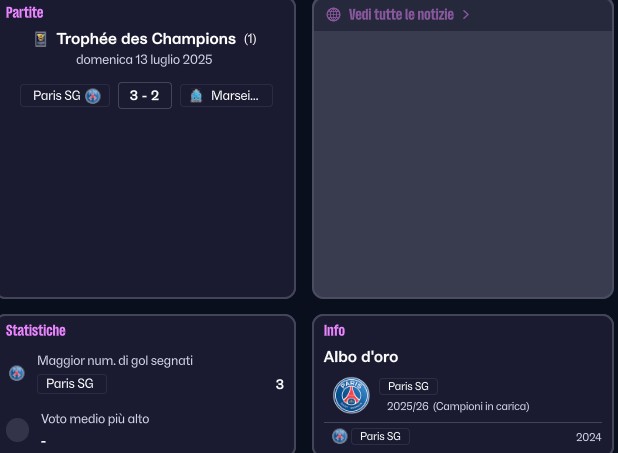Click the small Paris SG badge in the 2024 row
This screenshot has height=453, width=618.
click(x=340, y=436)
